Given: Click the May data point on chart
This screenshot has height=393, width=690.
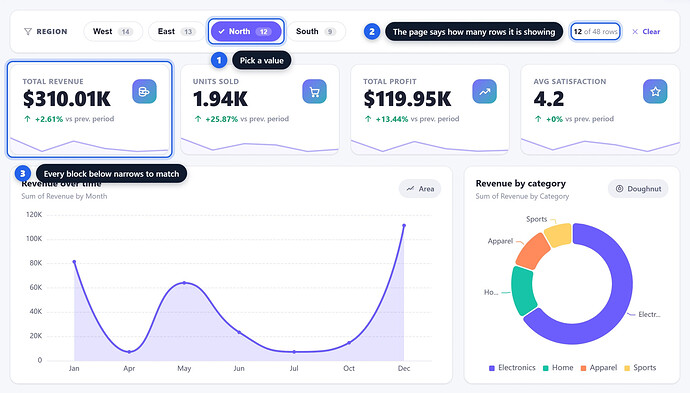Looking at the screenshot, I should [x=184, y=283].
